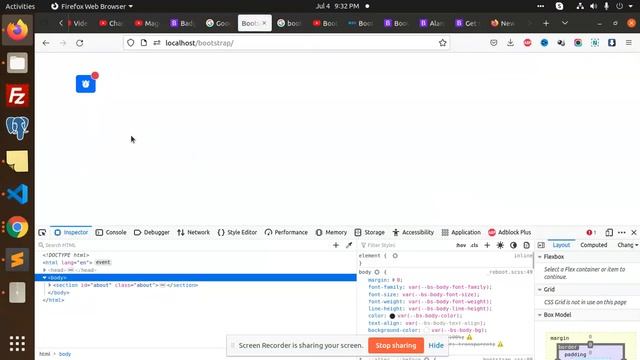Expand the head element node
Screen dimensions: 640x360
click(x=45, y=270)
